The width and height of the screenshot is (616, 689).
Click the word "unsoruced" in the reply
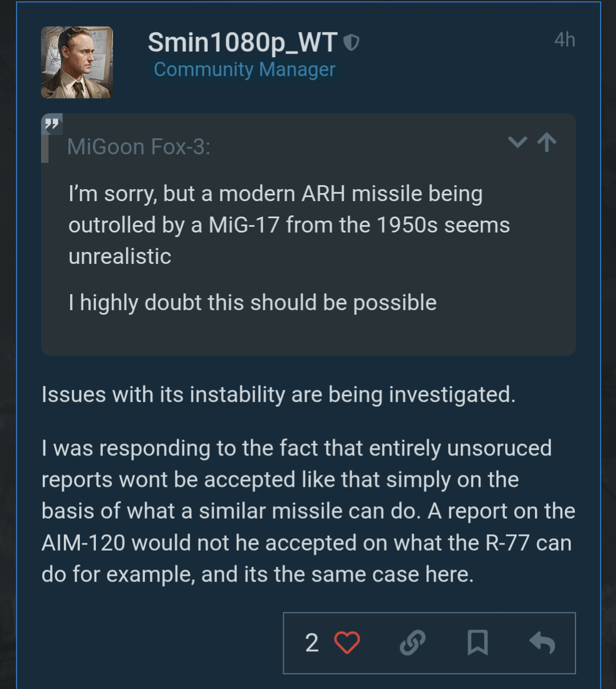coord(499,448)
